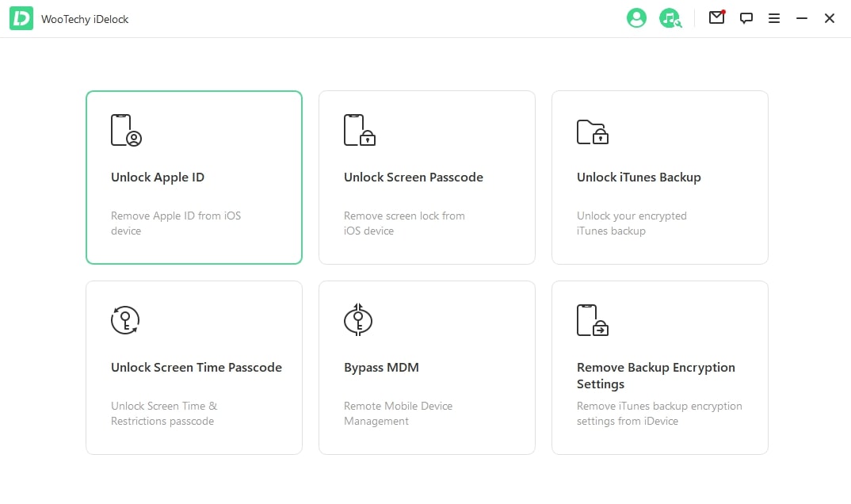Click the Bypass MDM key icon

click(x=358, y=320)
